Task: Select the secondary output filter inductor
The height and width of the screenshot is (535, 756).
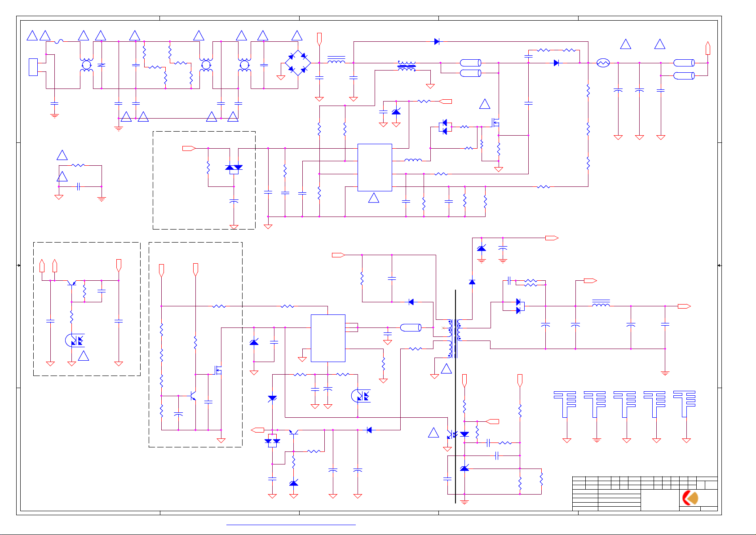Action: 601,304
